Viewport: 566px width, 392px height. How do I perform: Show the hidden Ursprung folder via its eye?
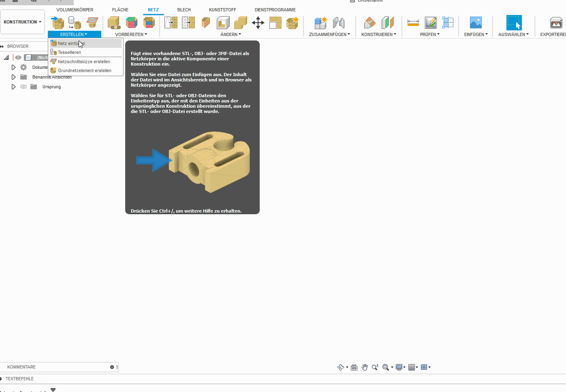[23, 86]
